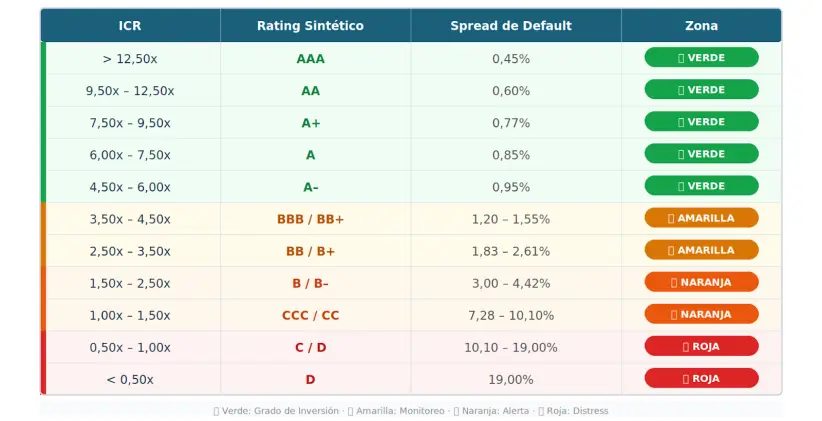Click the VERDE badge for A+ rating

pyautogui.click(x=701, y=122)
